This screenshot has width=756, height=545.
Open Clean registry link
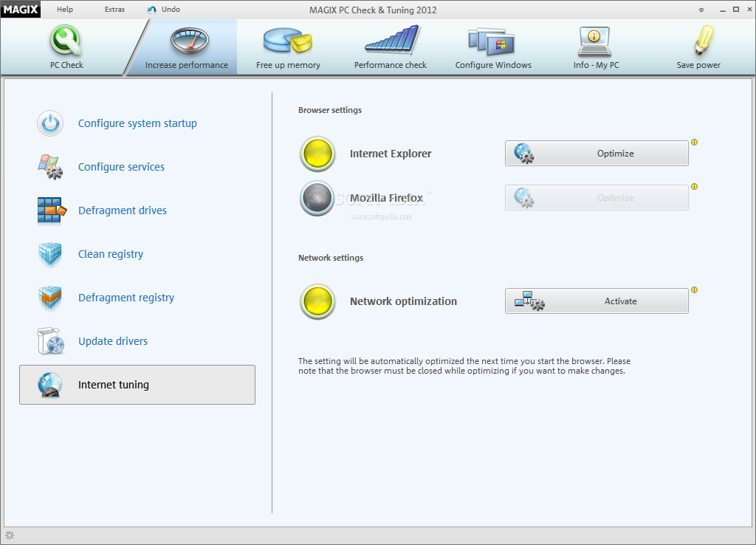click(111, 254)
